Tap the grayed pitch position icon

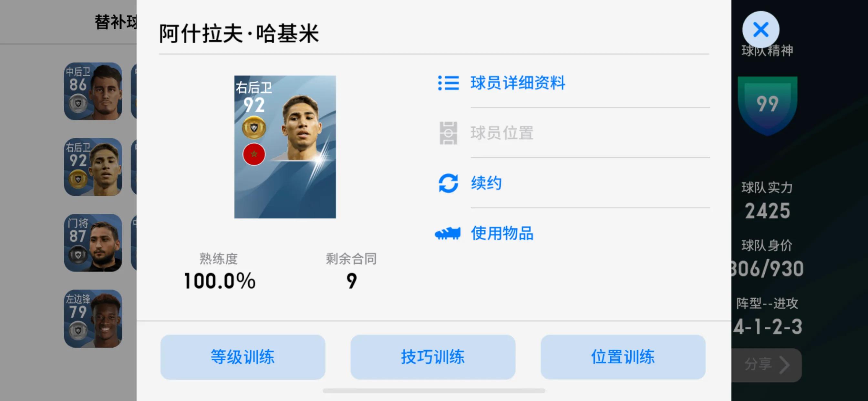tap(448, 133)
